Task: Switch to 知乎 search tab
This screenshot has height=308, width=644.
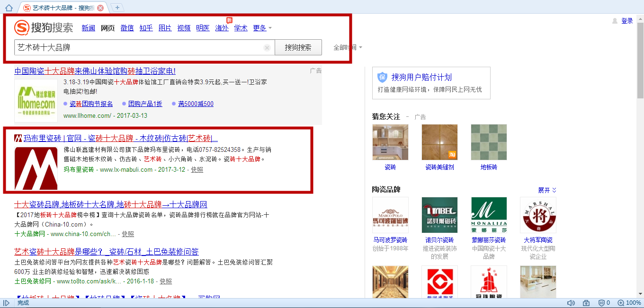Action: pyautogui.click(x=146, y=28)
